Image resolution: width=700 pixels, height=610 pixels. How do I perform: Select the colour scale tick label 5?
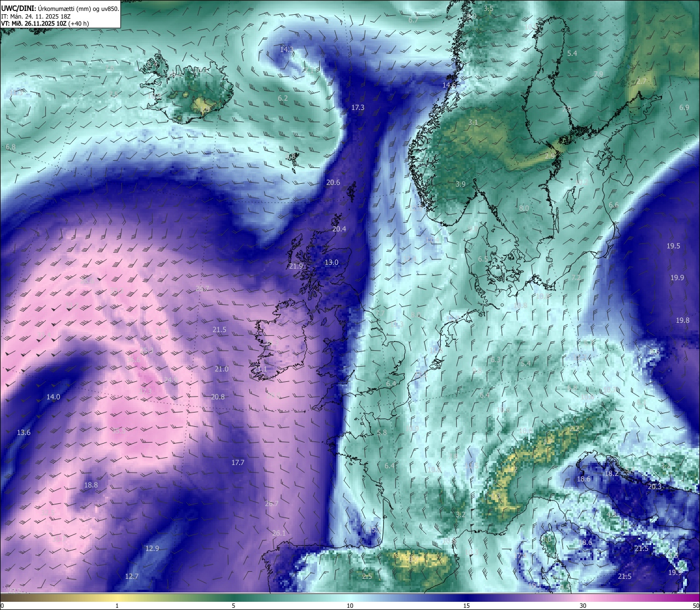click(x=234, y=606)
